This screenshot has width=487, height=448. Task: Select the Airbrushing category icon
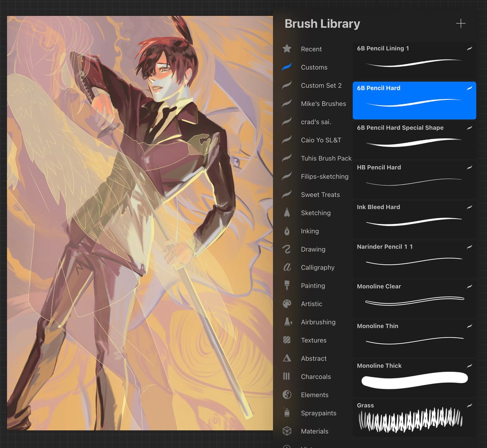[x=286, y=322]
